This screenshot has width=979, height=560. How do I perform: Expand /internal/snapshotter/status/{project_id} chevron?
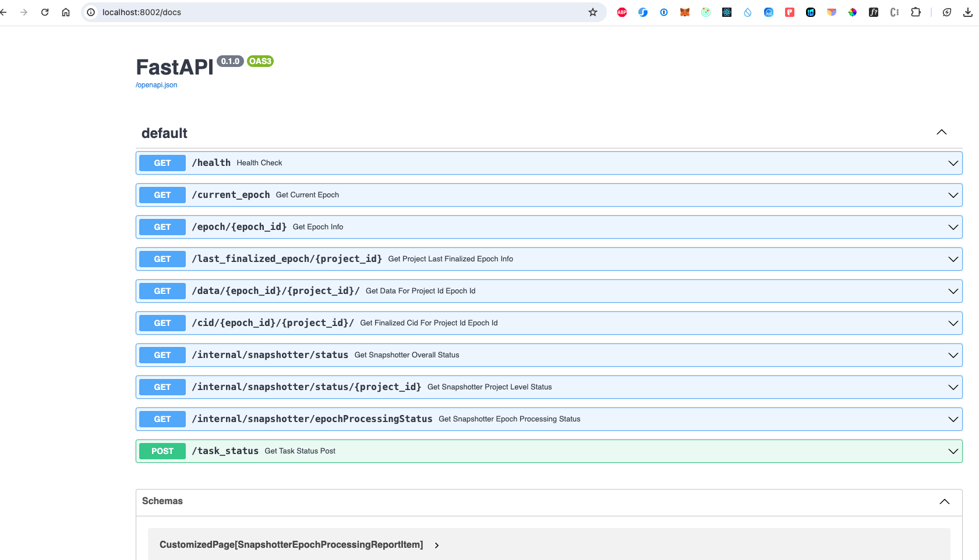(x=953, y=387)
